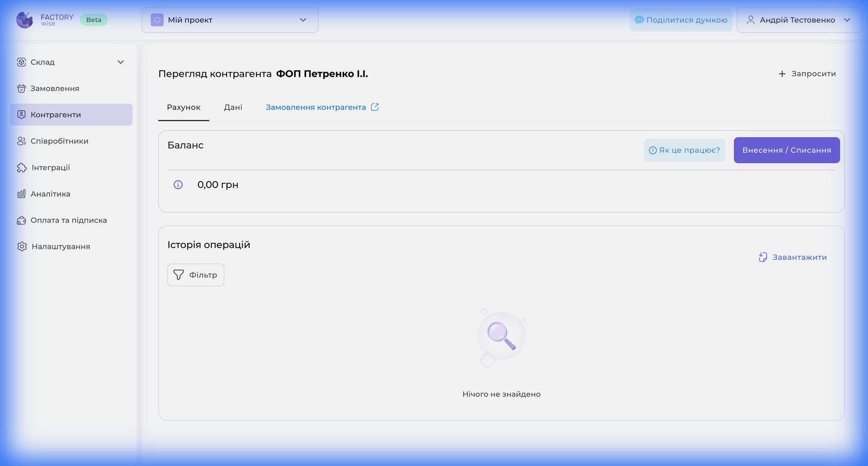This screenshot has width=868, height=466.
Task: Click the Налаштування gear icon
Action: [x=22, y=247]
